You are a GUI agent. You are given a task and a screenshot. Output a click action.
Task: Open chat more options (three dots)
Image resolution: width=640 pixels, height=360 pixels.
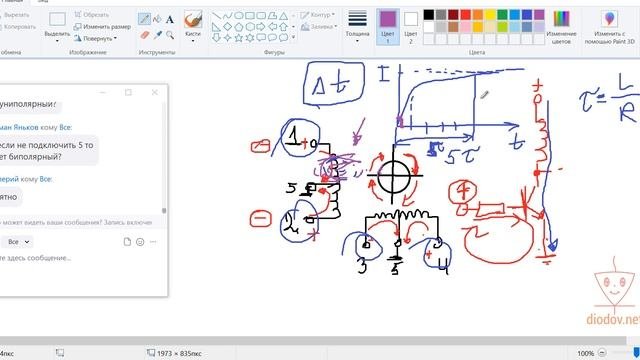click(x=153, y=242)
